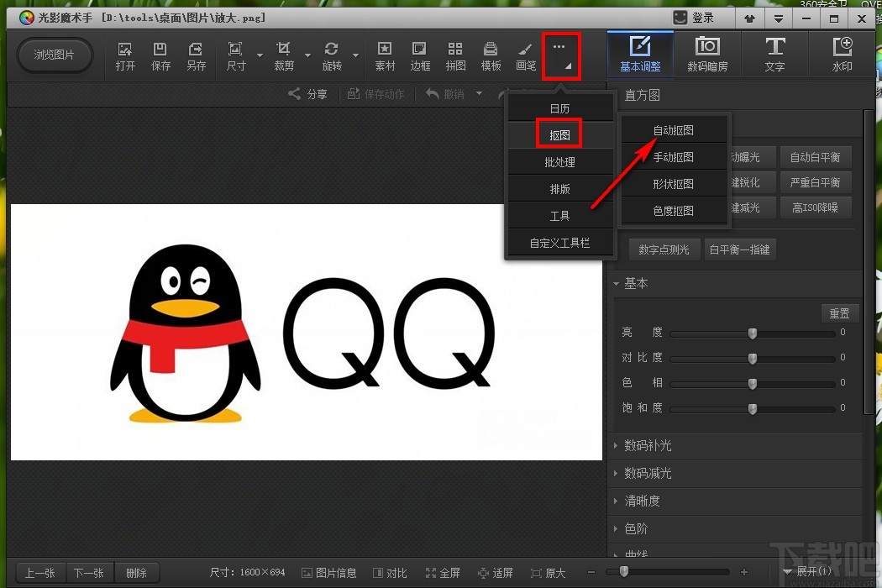
Task: Zoom out with the minus icon
Action: [x=591, y=572]
